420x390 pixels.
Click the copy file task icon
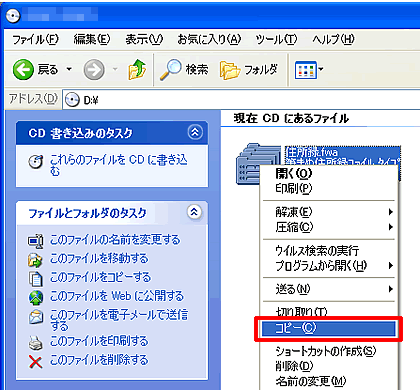pyautogui.click(x=36, y=279)
